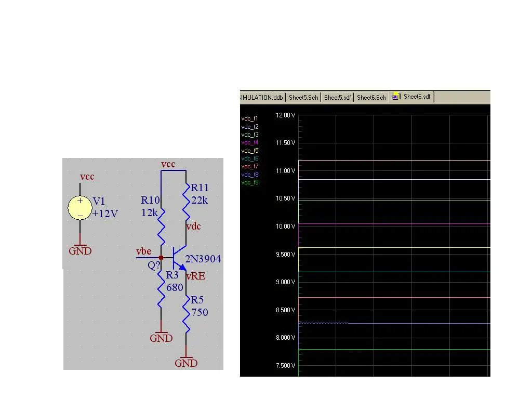Click the waveform icon on Sheet6.sdf tab
The height and width of the screenshot is (399, 532).
coord(396,96)
